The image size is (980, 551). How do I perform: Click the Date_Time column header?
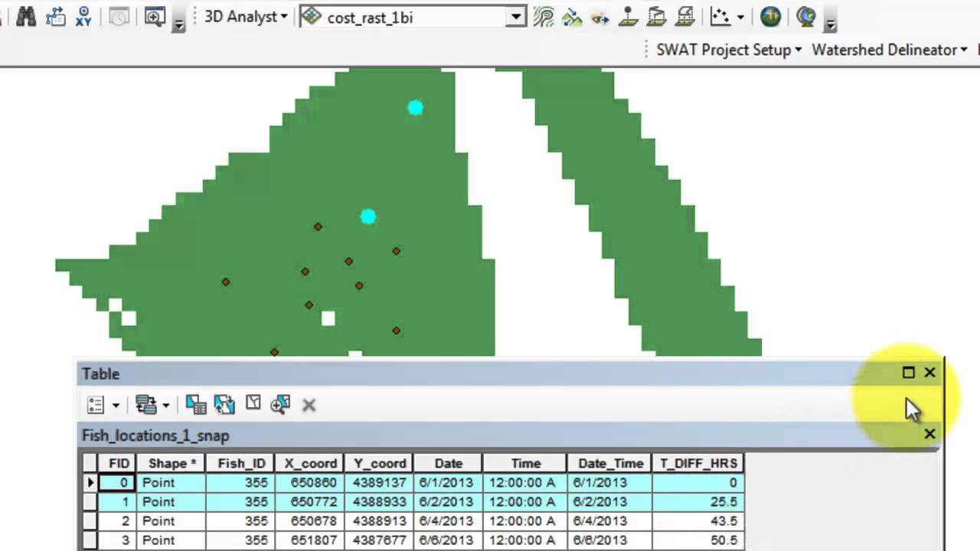(609, 464)
